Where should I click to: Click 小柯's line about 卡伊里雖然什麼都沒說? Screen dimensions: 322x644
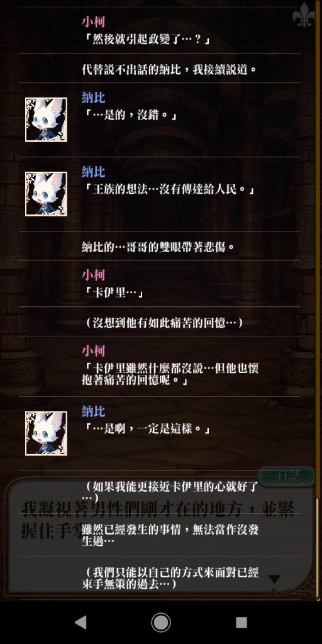tap(170, 375)
